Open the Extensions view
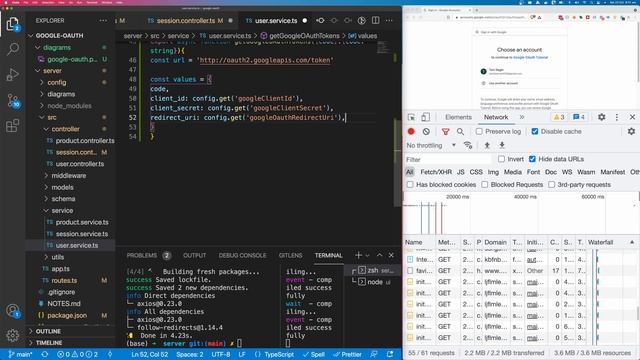640x360 pixels. click(13, 125)
